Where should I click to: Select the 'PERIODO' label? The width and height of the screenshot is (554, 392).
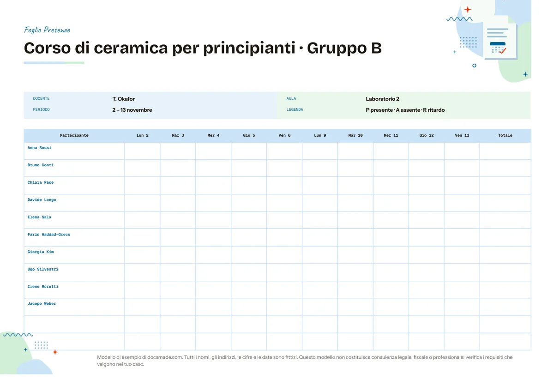(x=41, y=110)
